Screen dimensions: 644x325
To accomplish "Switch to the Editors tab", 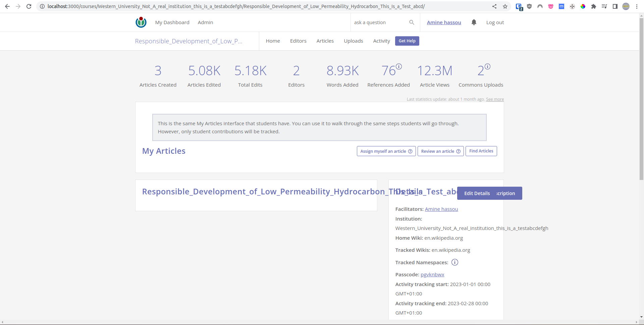I will pos(298,41).
